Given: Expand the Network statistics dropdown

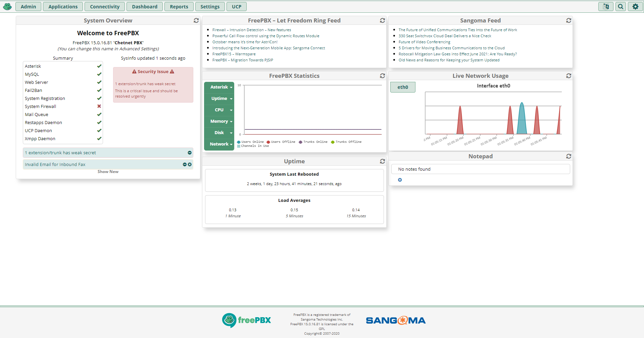Looking at the screenshot, I should pyautogui.click(x=219, y=144).
